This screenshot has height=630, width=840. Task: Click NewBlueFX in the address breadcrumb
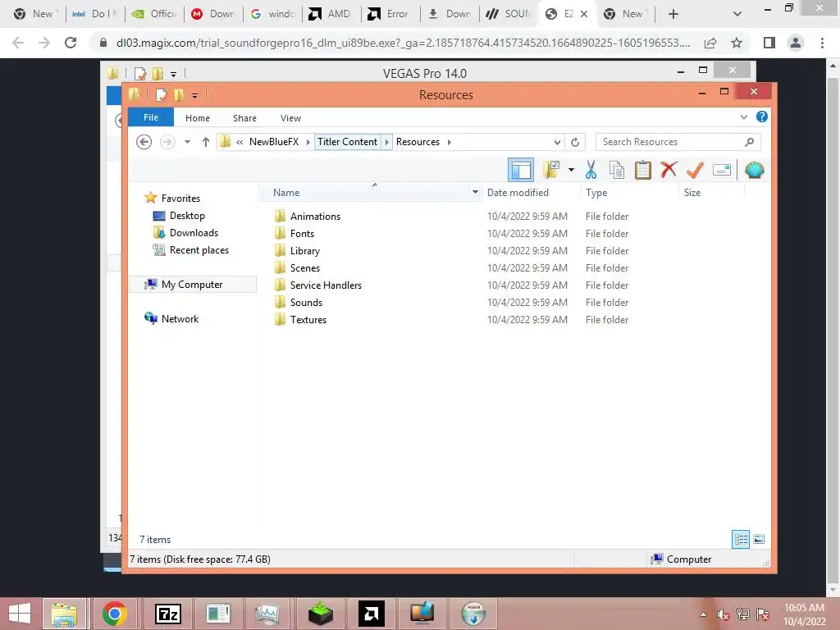click(274, 142)
